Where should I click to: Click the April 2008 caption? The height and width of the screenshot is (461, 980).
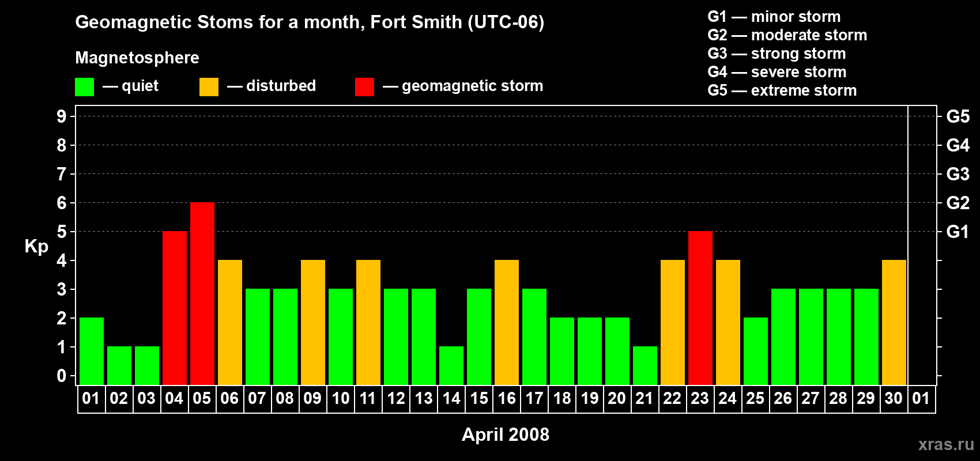click(506, 434)
